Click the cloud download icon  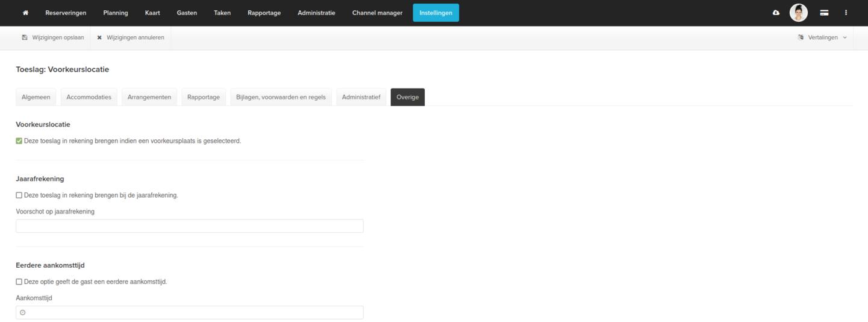pos(776,13)
